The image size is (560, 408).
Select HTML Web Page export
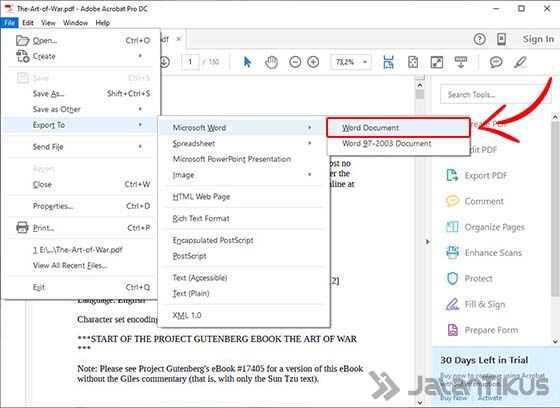click(x=243, y=196)
